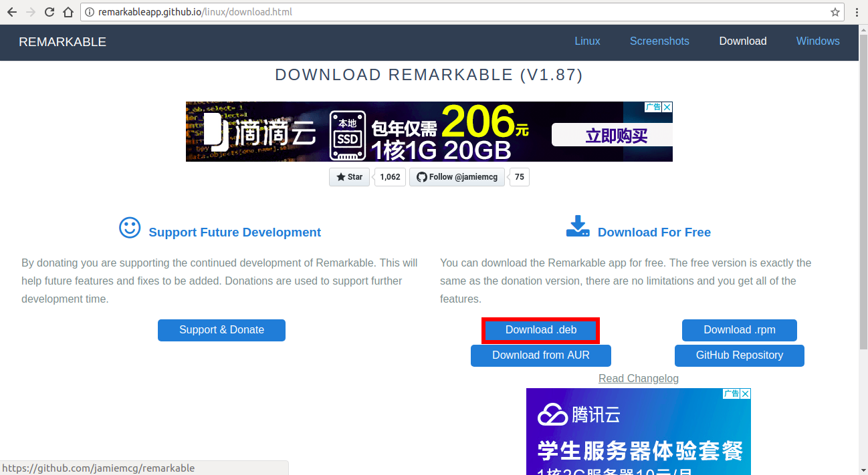Open the Chrome three-dot menu
The width and height of the screenshot is (868, 475).
point(857,12)
